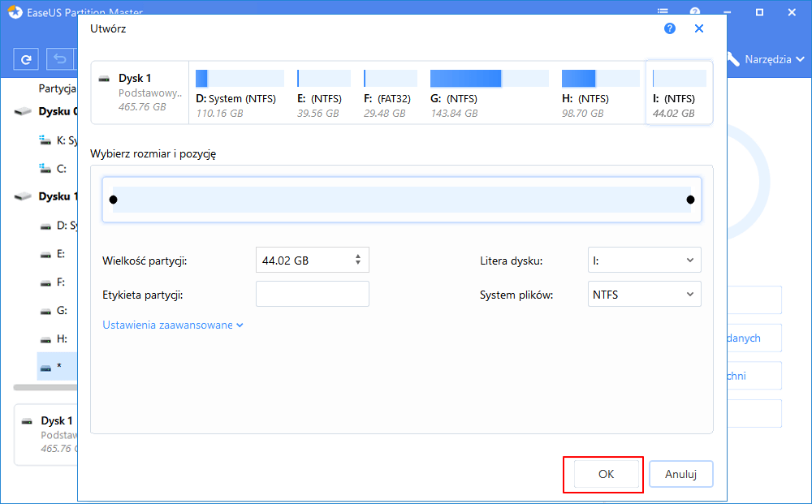Click the list menu icon in the title bar
This screenshot has width=812, height=504.
(663, 11)
